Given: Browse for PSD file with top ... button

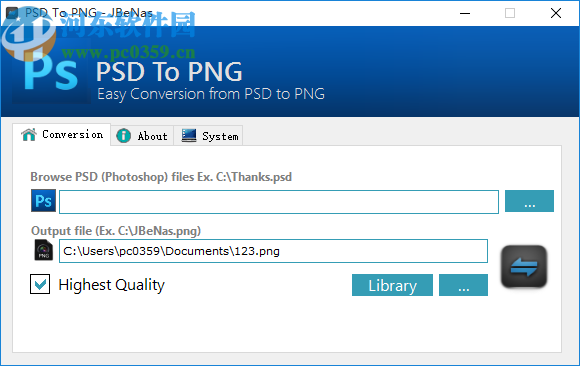Looking at the screenshot, I should click(529, 201).
